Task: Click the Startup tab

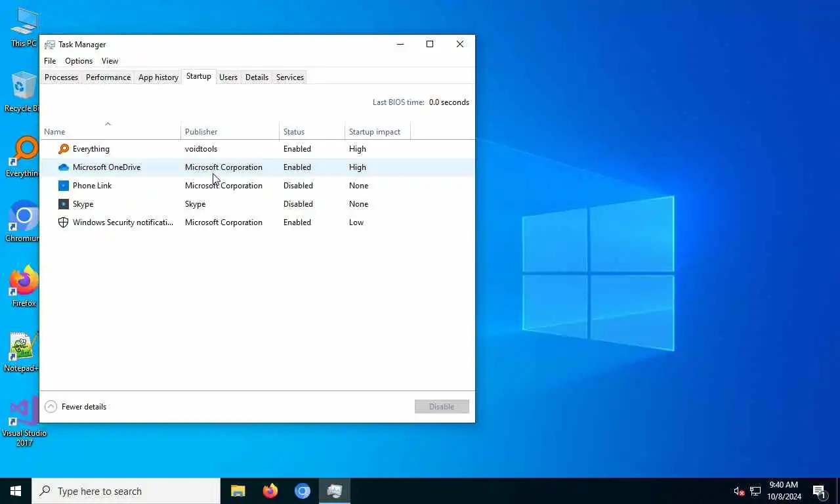Action: coord(199,76)
